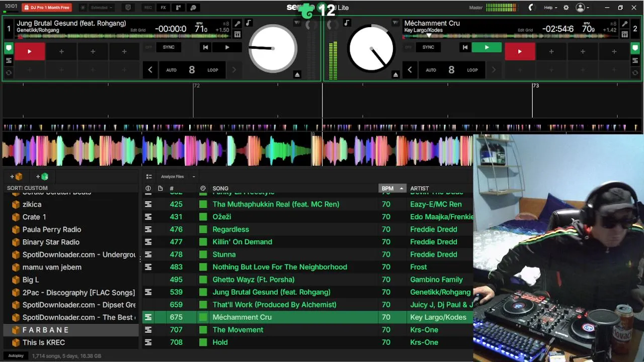Viewport: 644px width, 362px height.
Task: Add a new crate
Action: pyautogui.click(x=16, y=176)
